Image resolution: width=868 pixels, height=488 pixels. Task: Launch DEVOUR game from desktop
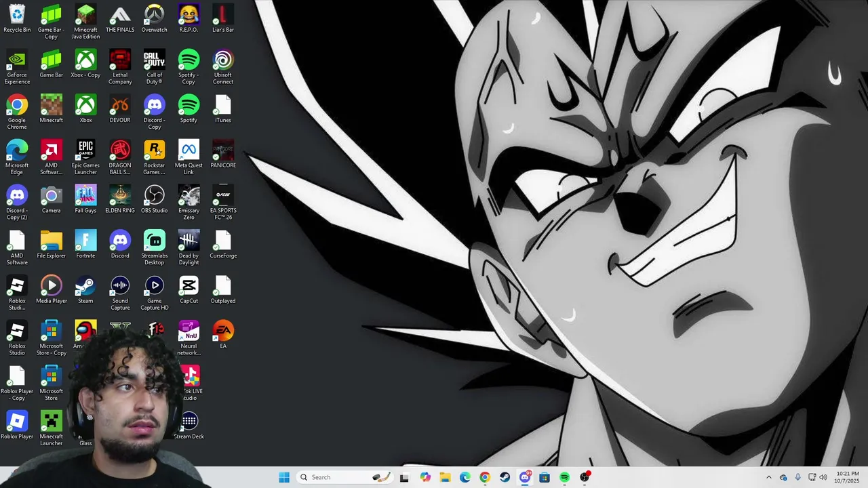point(120,109)
